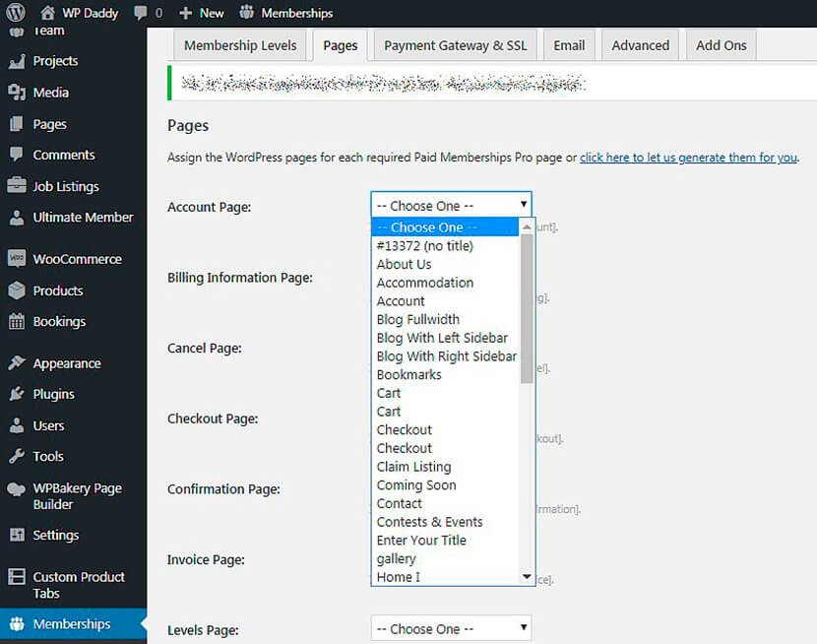Screen dimensions: 817x644
Task: Select 'Blog With Right Sidebar' option
Action: pos(445,356)
